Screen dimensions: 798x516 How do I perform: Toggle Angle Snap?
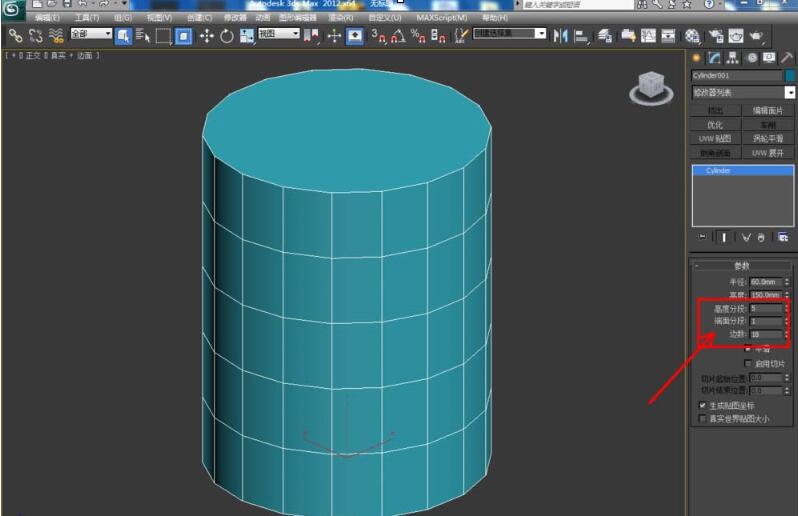click(398, 36)
